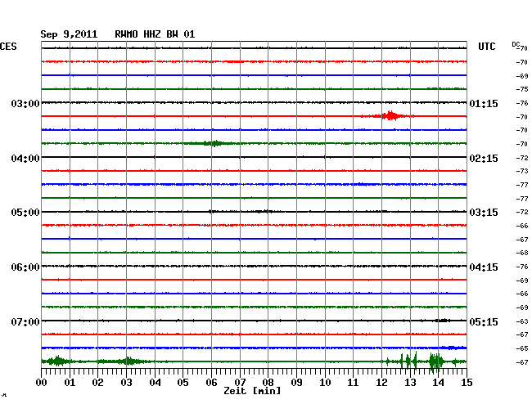
Task: Click the 04:00 local time label
Action: point(25,159)
